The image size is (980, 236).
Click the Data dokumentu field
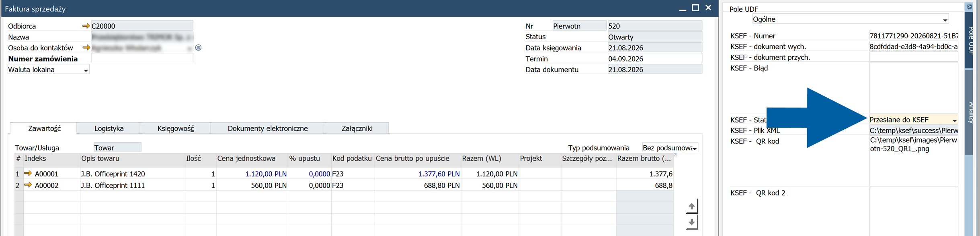(x=655, y=69)
